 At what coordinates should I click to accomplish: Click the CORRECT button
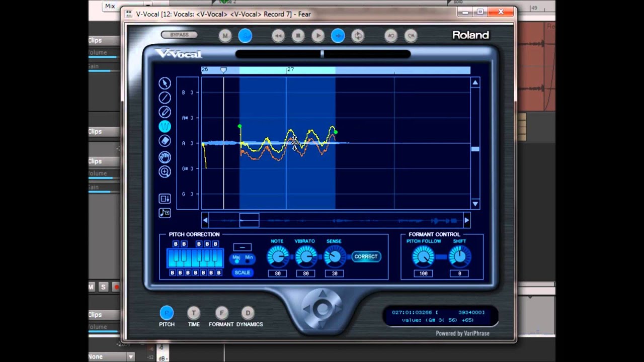click(366, 256)
